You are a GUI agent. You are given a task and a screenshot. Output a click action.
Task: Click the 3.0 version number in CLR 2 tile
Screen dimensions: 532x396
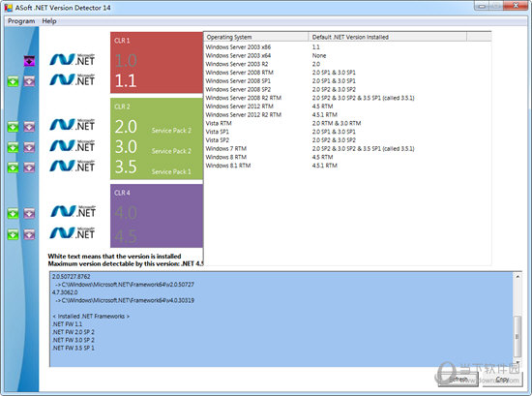(x=126, y=147)
